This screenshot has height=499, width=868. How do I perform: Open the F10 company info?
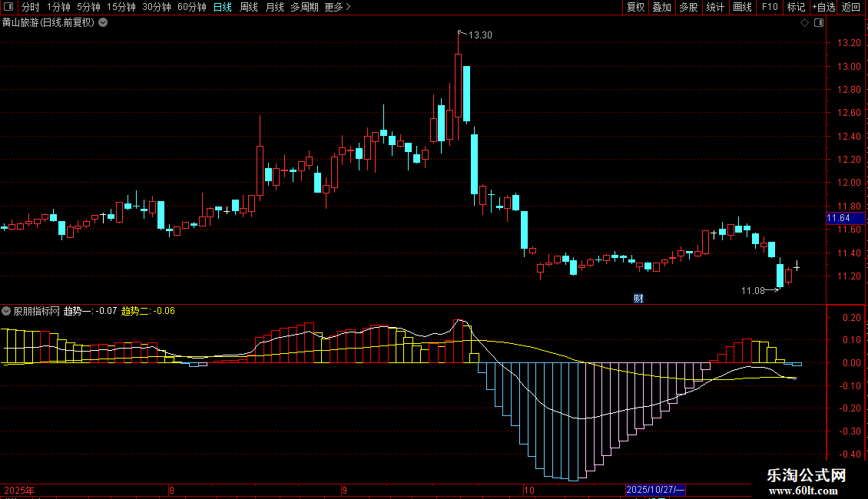[770, 7]
